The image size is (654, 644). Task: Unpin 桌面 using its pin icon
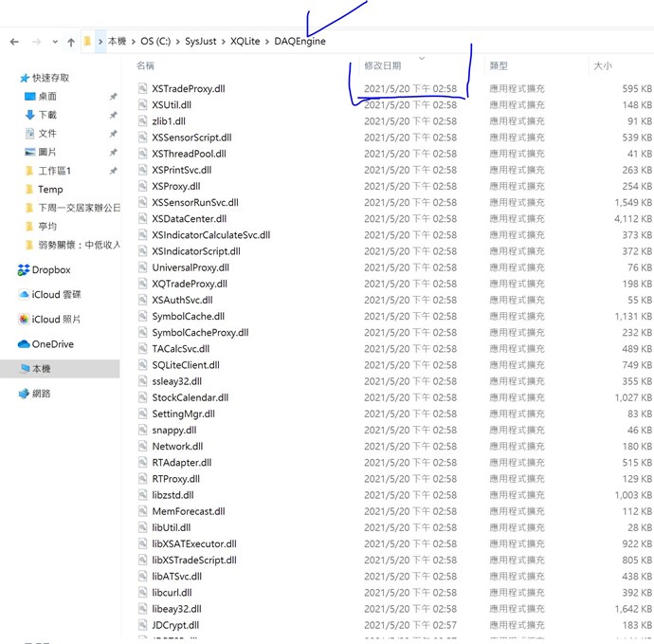pos(113,97)
